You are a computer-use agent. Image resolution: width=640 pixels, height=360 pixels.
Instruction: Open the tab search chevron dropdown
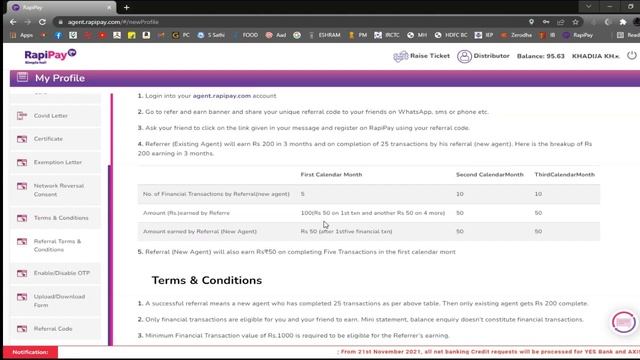[588, 7]
